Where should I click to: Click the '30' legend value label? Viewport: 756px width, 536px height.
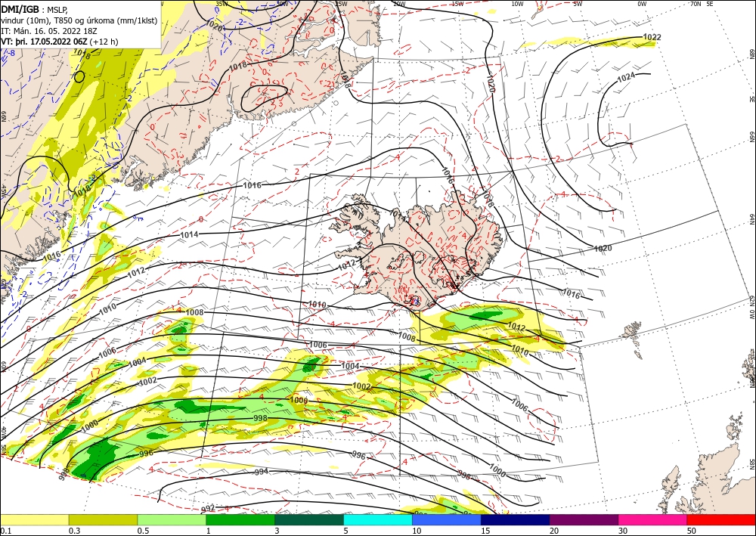point(623,531)
